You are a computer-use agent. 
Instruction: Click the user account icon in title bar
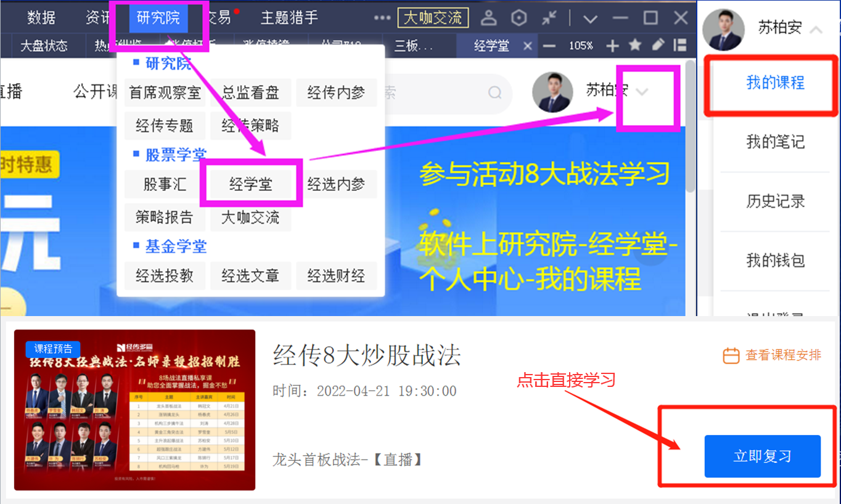489,18
